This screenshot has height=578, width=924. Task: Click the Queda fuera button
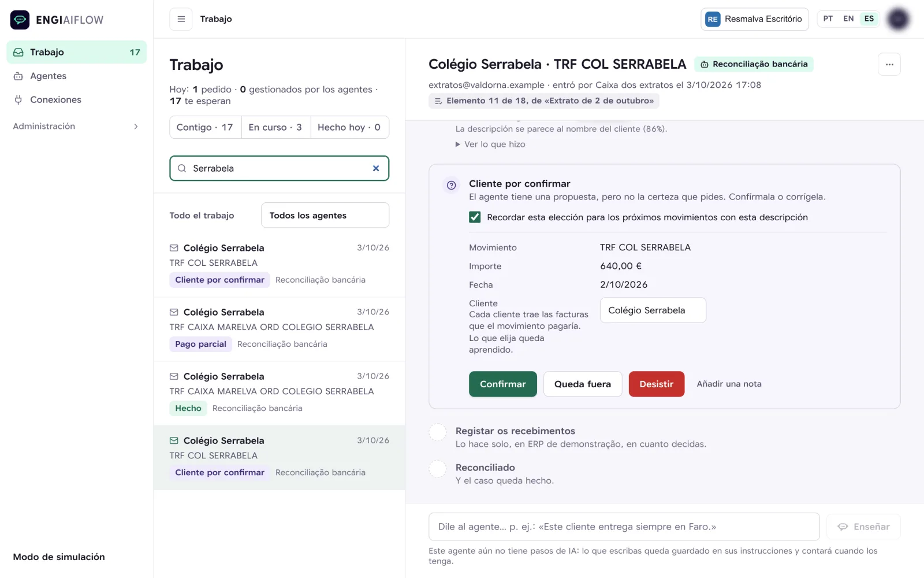(x=582, y=384)
